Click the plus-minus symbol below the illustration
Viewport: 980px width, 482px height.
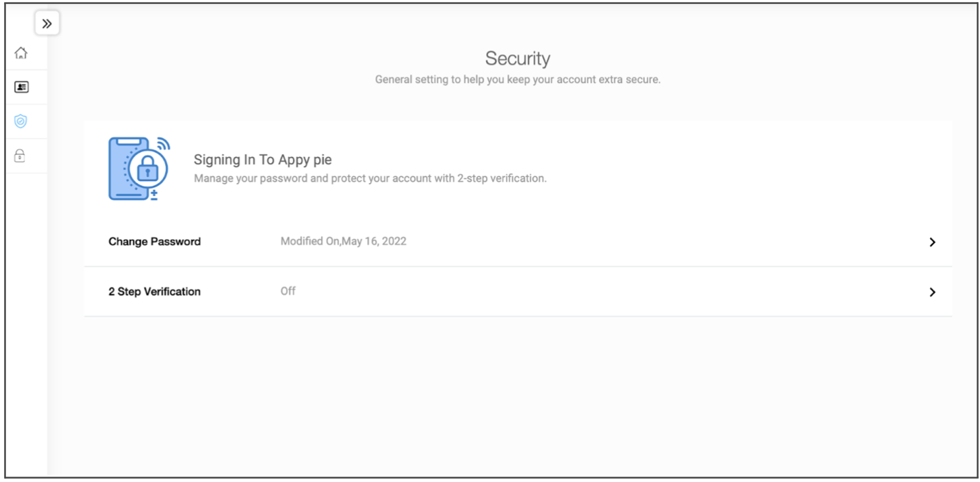click(154, 195)
